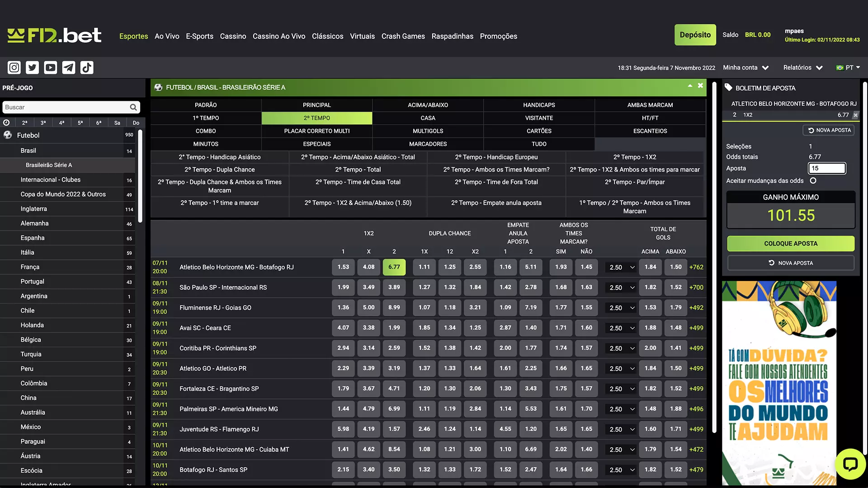Screen dimensions: 868x488
Task: Select the 1º Tempo tab toggle
Action: [206, 118]
